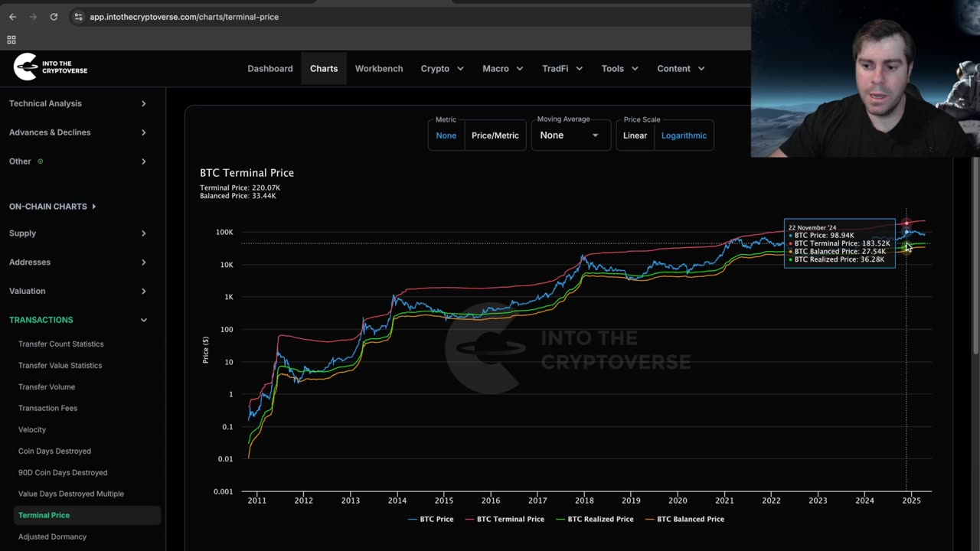Viewport: 980px width, 551px height.
Task: Open Value Days Destroyed Multiple chart
Action: point(70,494)
